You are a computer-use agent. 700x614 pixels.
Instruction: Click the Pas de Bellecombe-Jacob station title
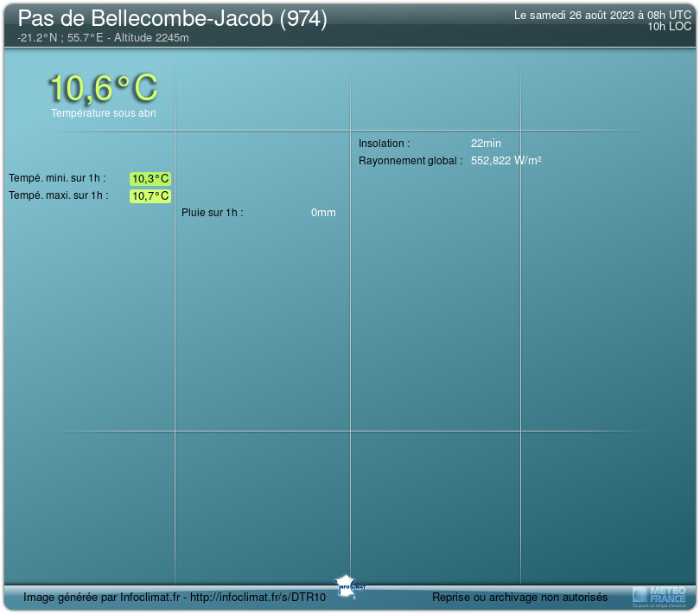pyautogui.click(x=172, y=20)
